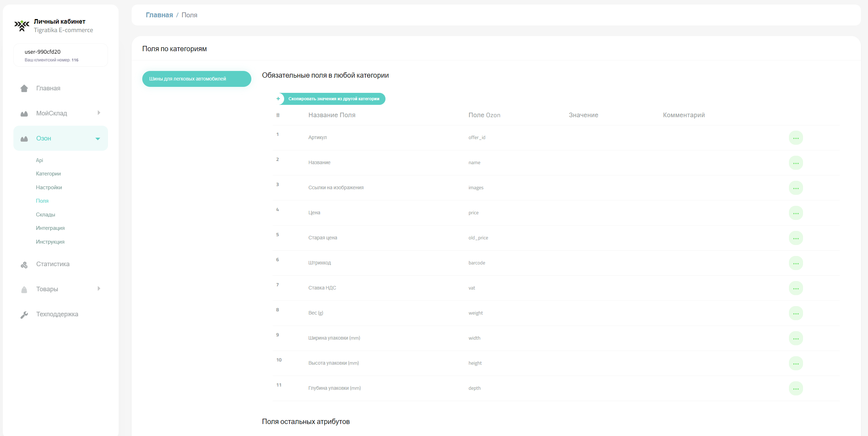Open the Интеграция submenu item
The image size is (868, 436).
[x=50, y=228]
